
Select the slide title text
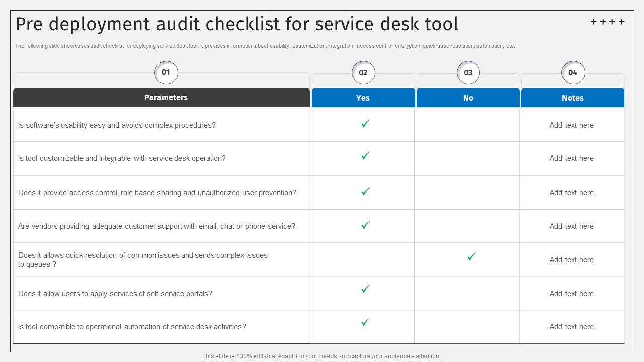(237, 24)
